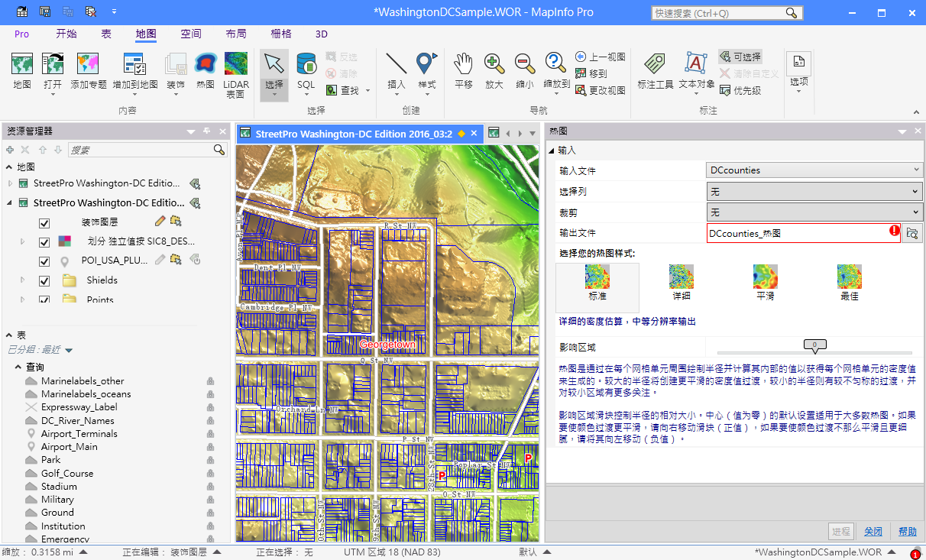Browse for 输出文件 folder icon
The width and height of the screenshot is (926, 560).
pyautogui.click(x=912, y=233)
